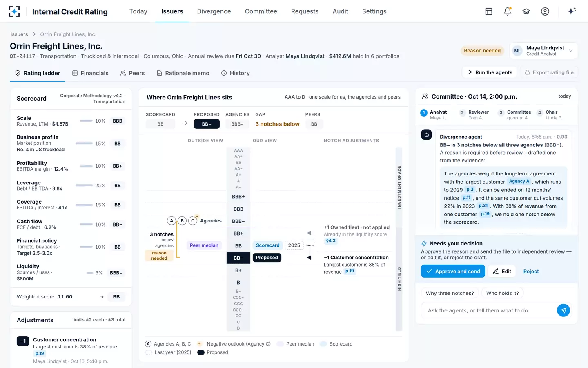Screen dimensions: 588x368
Task: Click the 'Why three notches?' suggestion
Action: 450,293
